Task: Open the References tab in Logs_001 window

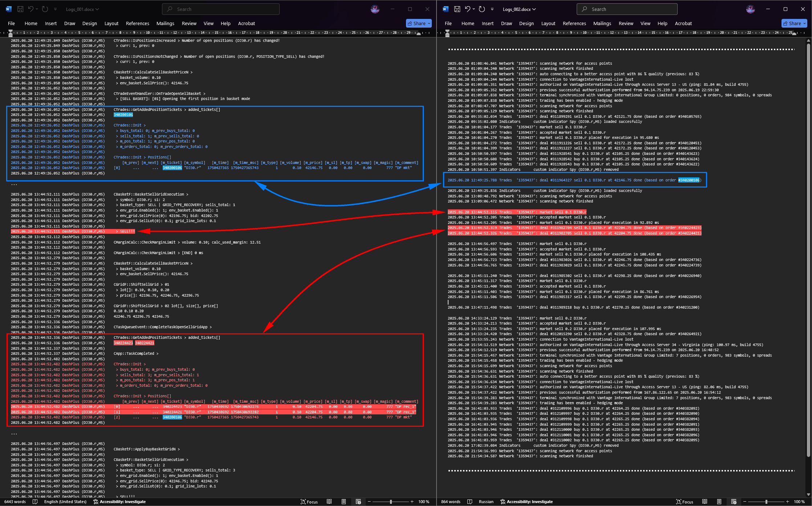Action: [x=137, y=23]
